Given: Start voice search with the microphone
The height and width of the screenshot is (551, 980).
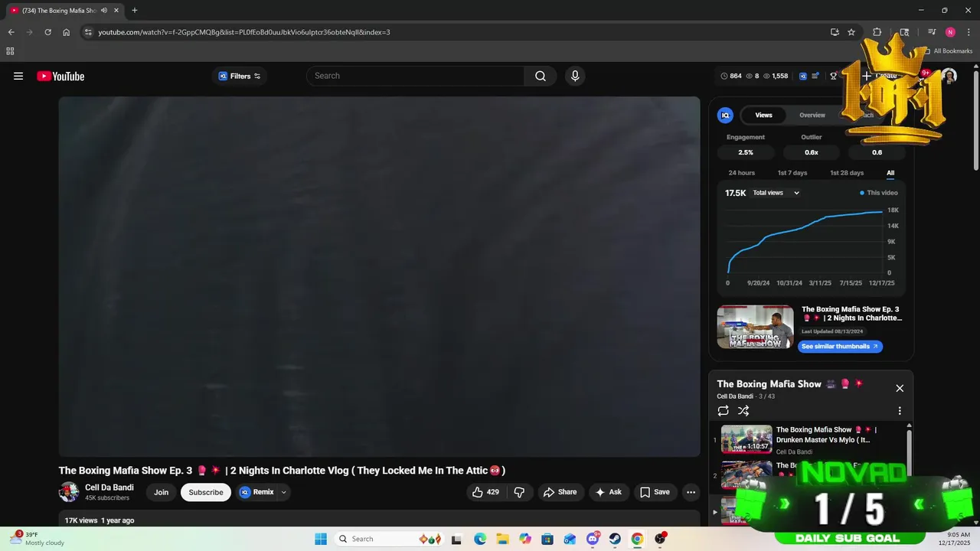Looking at the screenshot, I should (x=575, y=76).
